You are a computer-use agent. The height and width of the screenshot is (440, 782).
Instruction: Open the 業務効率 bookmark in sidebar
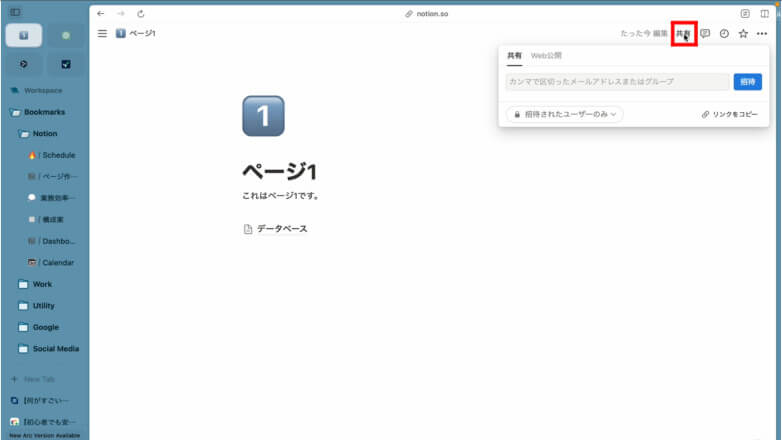click(53, 198)
